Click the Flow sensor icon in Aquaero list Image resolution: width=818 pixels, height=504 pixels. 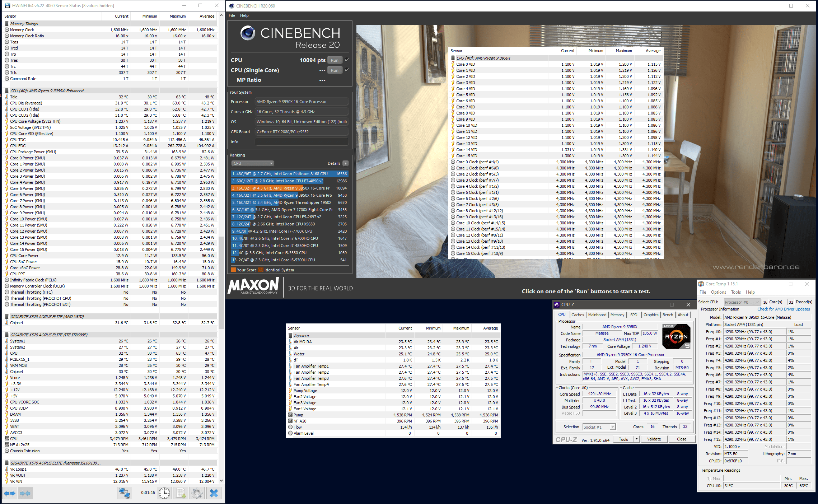pos(290,427)
